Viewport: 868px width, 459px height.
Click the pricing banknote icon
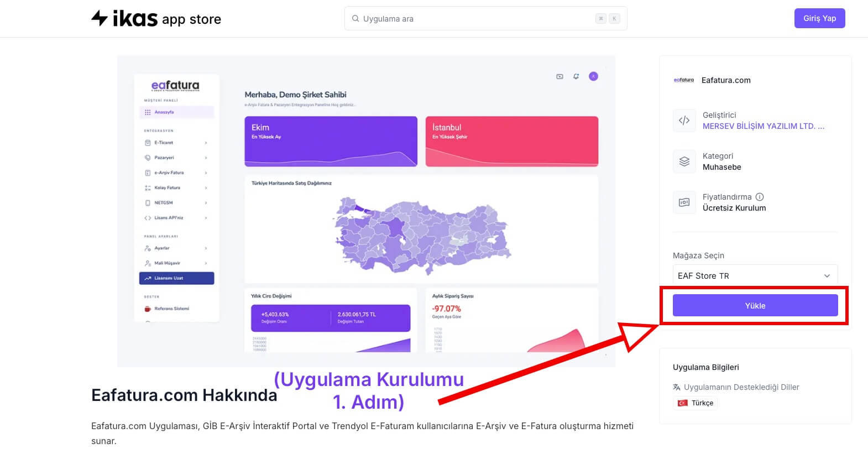pos(684,202)
